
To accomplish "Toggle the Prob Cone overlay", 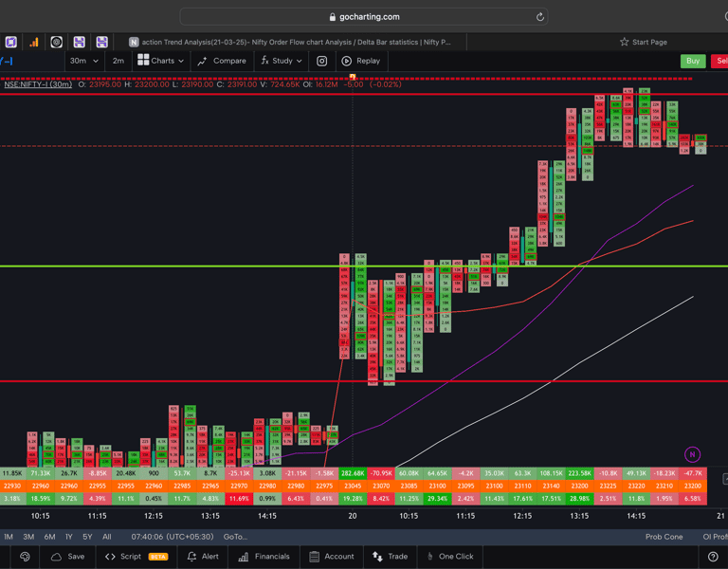I will click(x=664, y=537).
